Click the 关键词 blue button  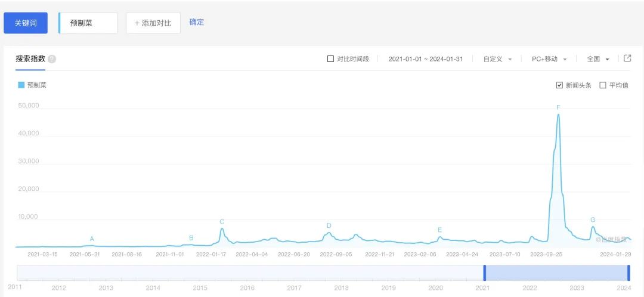click(x=26, y=23)
